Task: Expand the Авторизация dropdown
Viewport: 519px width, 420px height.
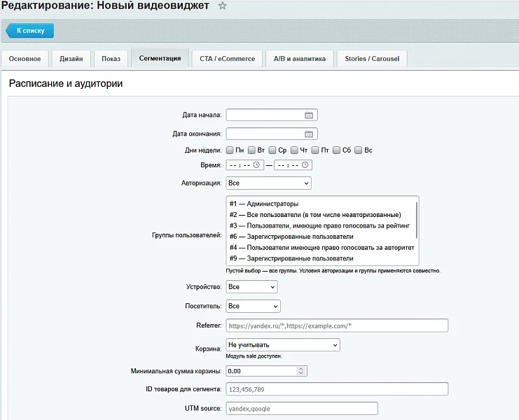Action: point(268,183)
